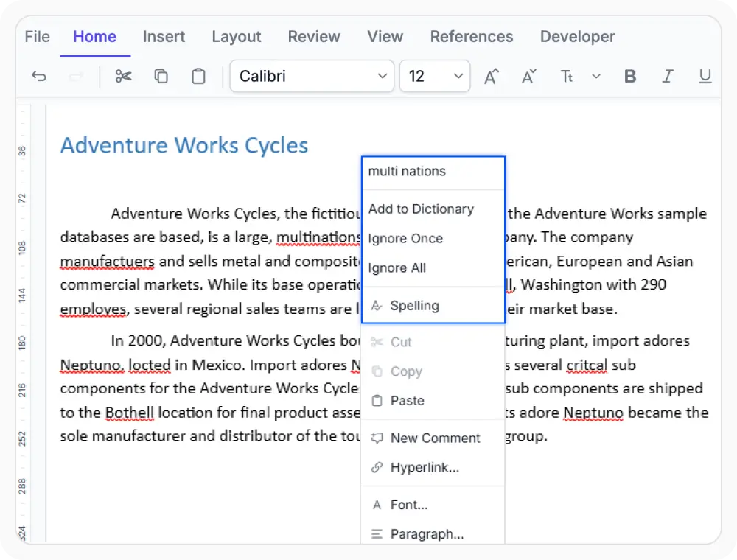Open Paragraph... from the context menu
Image resolution: width=737 pixels, height=560 pixels.
pyautogui.click(x=433, y=534)
